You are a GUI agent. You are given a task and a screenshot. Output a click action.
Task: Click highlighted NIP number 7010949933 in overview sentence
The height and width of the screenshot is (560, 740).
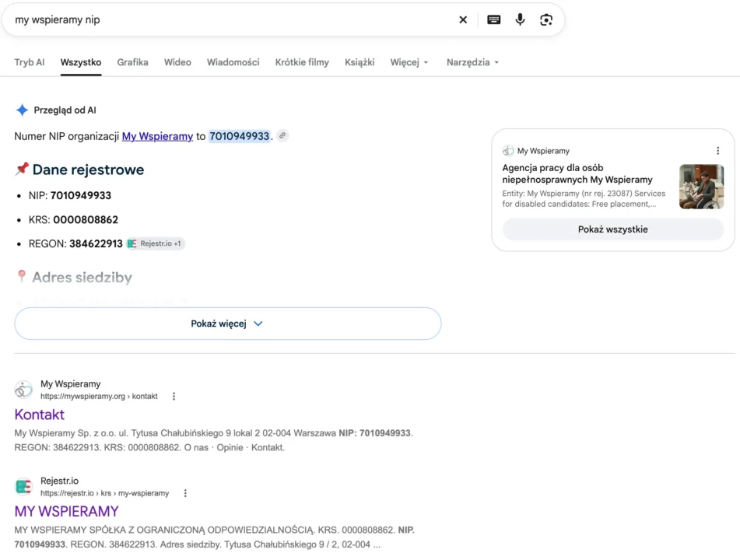click(x=239, y=136)
